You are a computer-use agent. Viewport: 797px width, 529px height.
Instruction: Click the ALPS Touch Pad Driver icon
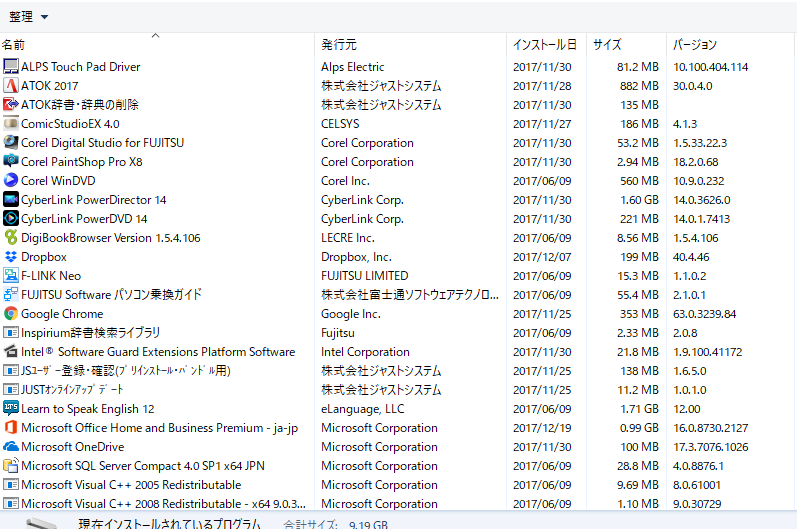(x=11, y=67)
